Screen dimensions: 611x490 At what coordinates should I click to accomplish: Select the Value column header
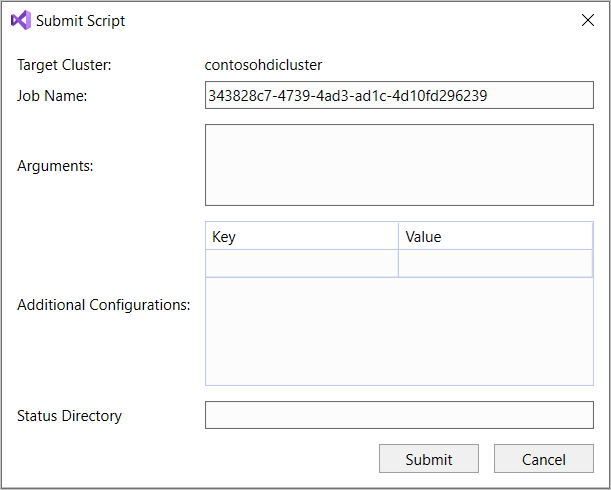point(495,237)
